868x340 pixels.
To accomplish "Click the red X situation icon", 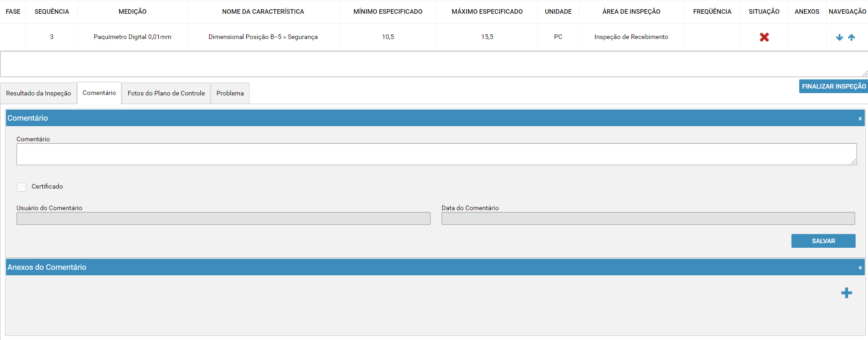I will click(x=764, y=37).
